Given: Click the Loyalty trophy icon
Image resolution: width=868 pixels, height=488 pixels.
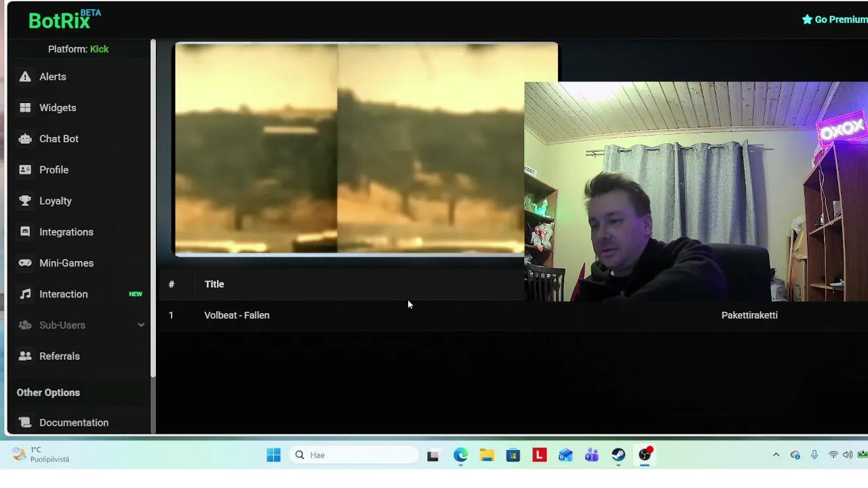Looking at the screenshot, I should click(25, 201).
